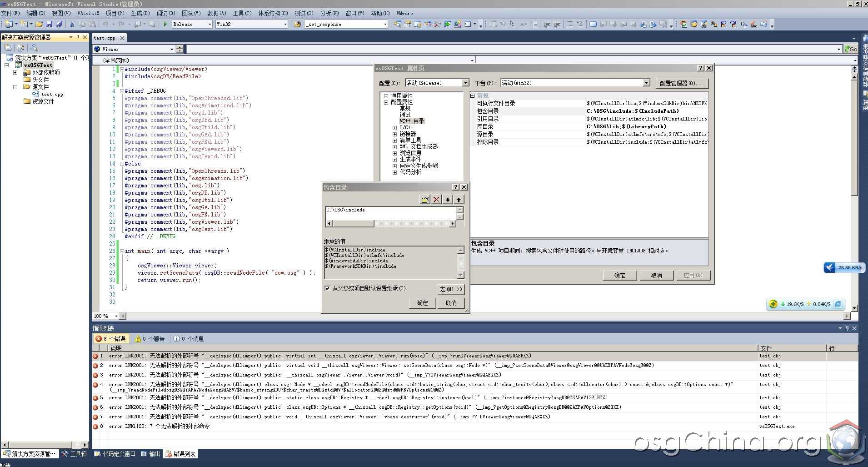This screenshot has width=868, height=467.
Task: Open the Release solution configuration dropdown
Action: point(210,24)
